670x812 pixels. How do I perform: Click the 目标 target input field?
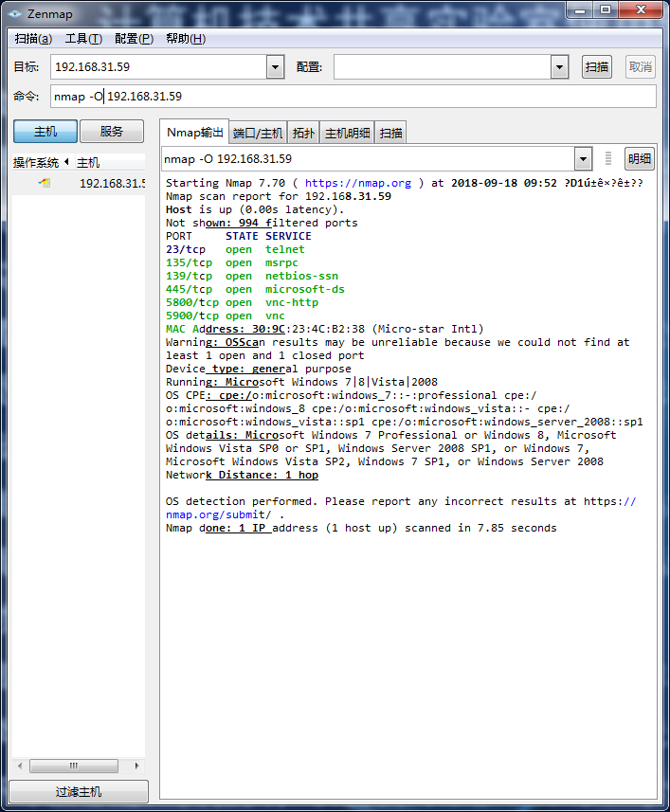click(159, 67)
